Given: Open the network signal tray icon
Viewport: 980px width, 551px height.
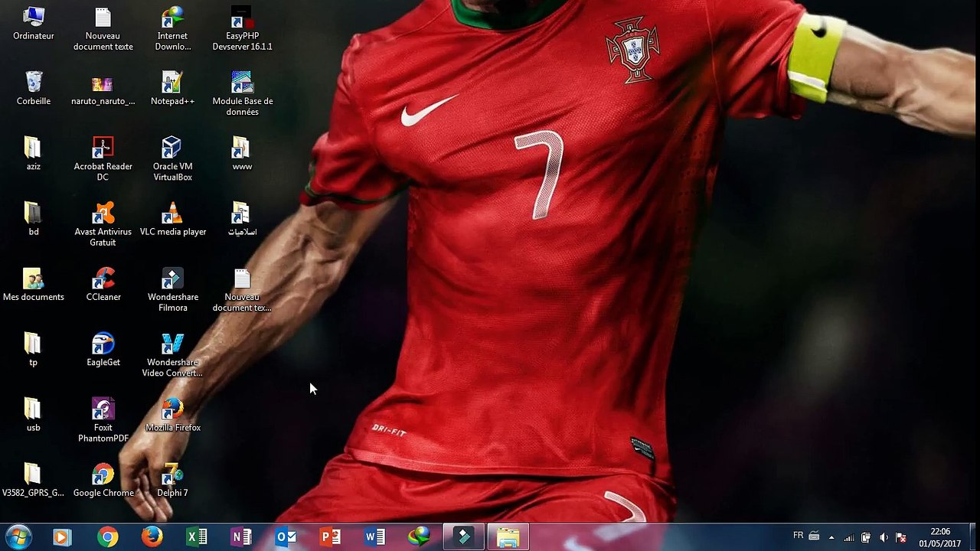Looking at the screenshot, I should 849,537.
